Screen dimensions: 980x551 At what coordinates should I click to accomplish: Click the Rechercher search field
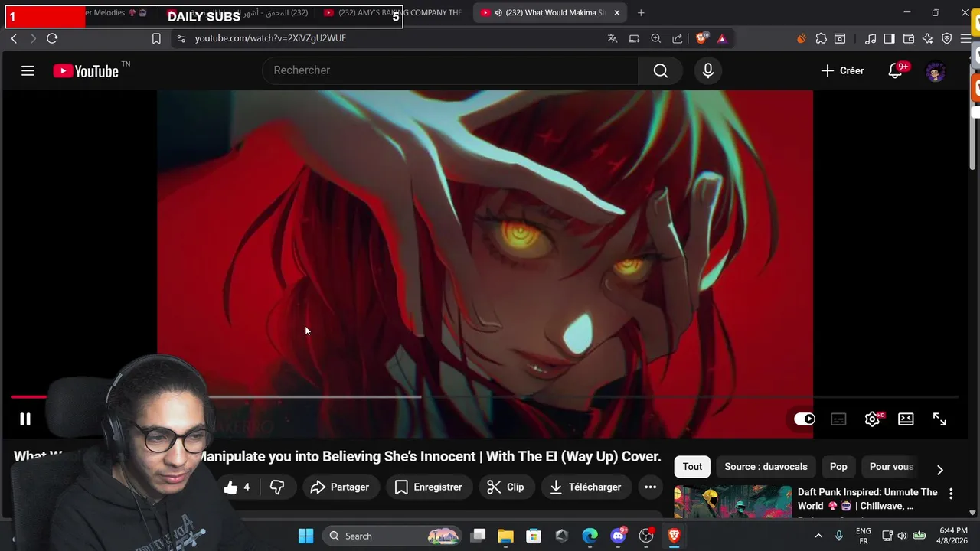[450, 70]
